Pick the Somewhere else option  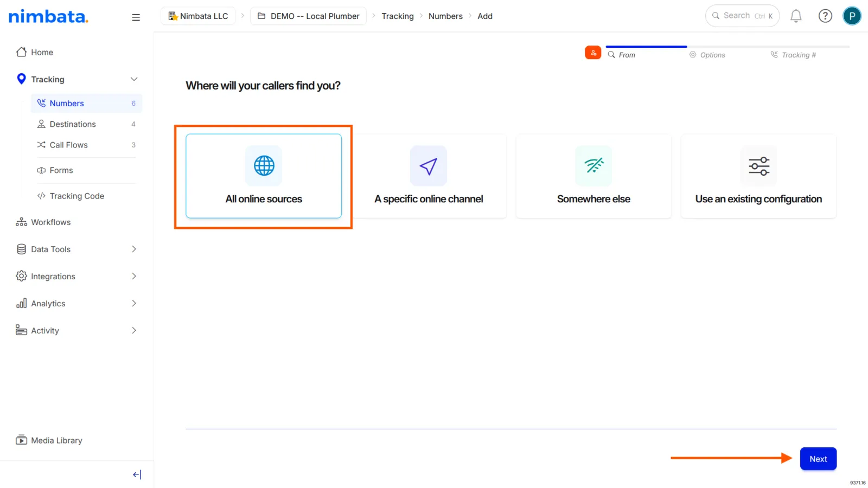click(x=593, y=176)
